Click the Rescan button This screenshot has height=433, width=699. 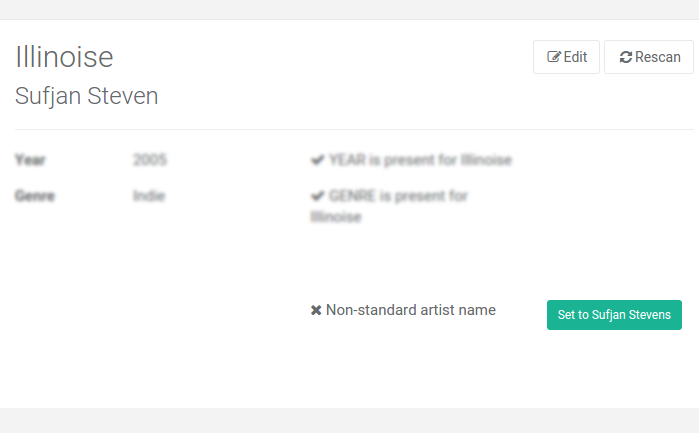(649, 57)
